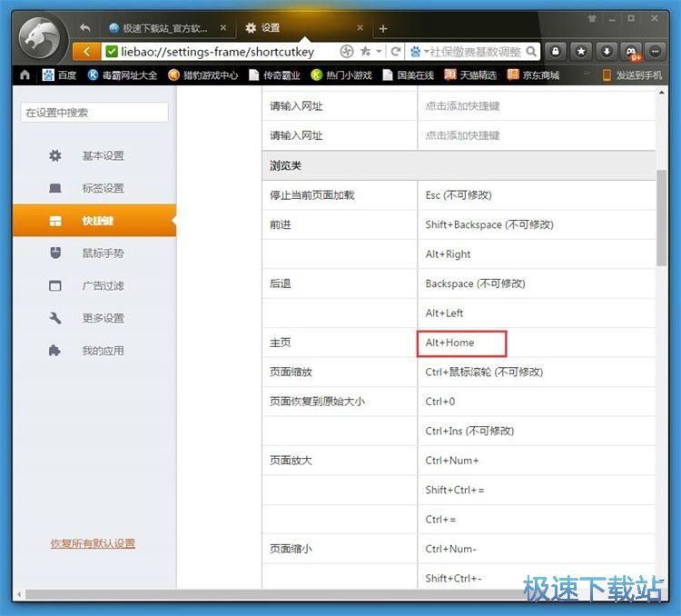Click the game controller toolbar button
The width and height of the screenshot is (681, 616).
631,52
